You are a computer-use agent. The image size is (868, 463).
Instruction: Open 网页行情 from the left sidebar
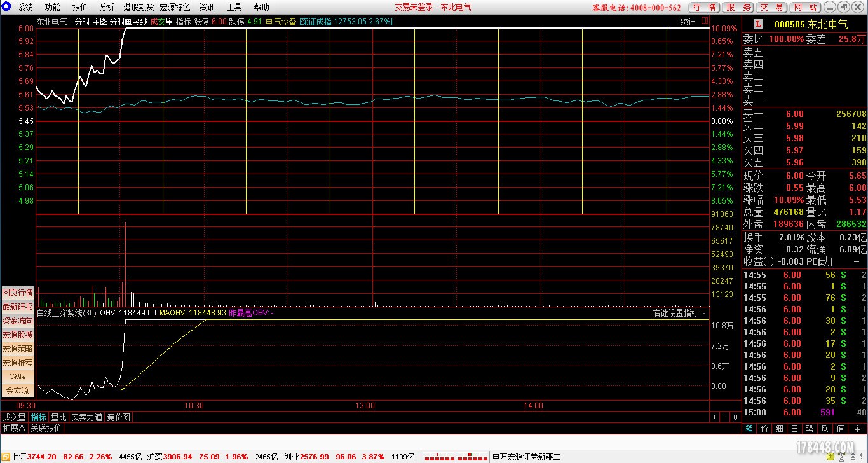(18, 293)
